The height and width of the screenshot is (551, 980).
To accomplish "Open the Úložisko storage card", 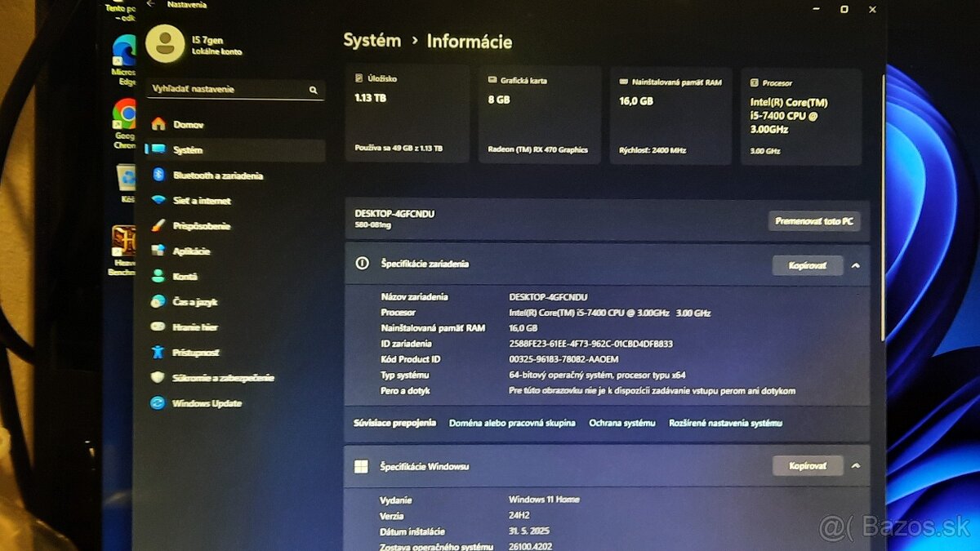I will tap(408, 115).
